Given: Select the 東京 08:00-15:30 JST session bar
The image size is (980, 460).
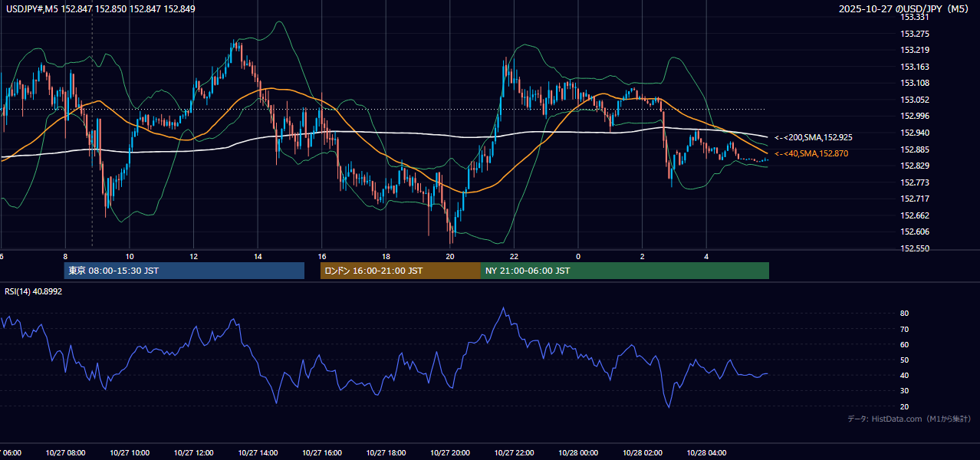Looking at the screenshot, I should pos(184,271).
